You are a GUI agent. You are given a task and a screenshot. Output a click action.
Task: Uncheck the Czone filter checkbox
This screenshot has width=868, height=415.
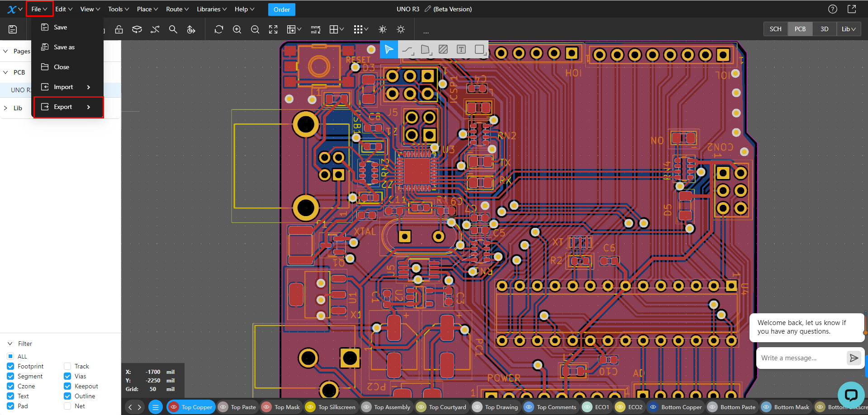point(10,386)
